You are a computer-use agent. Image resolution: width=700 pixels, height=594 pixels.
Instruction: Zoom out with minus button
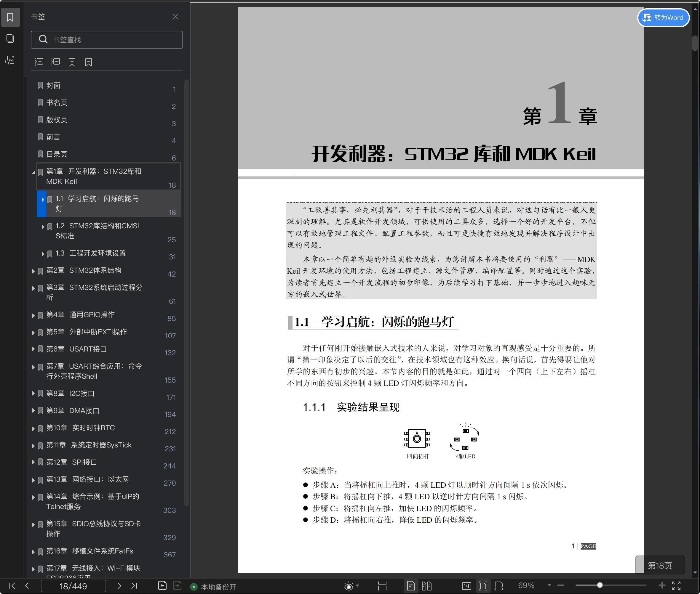click(x=560, y=586)
